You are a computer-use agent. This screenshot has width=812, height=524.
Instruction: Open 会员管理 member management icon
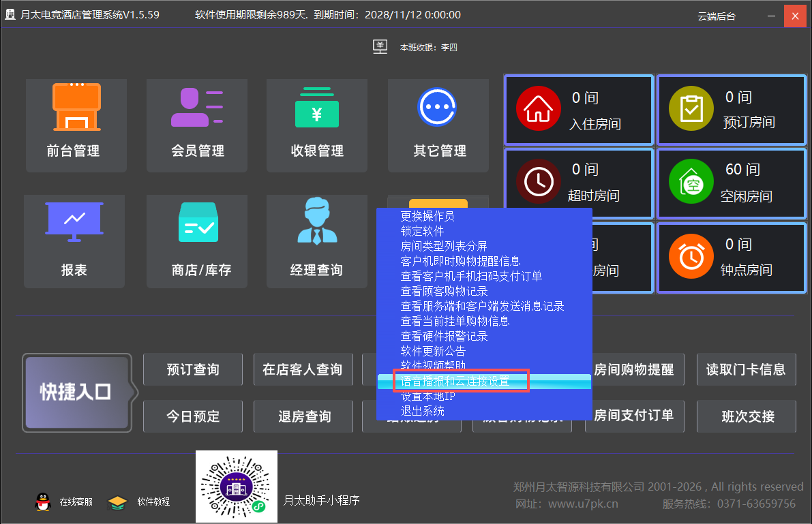pyautogui.click(x=197, y=107)
